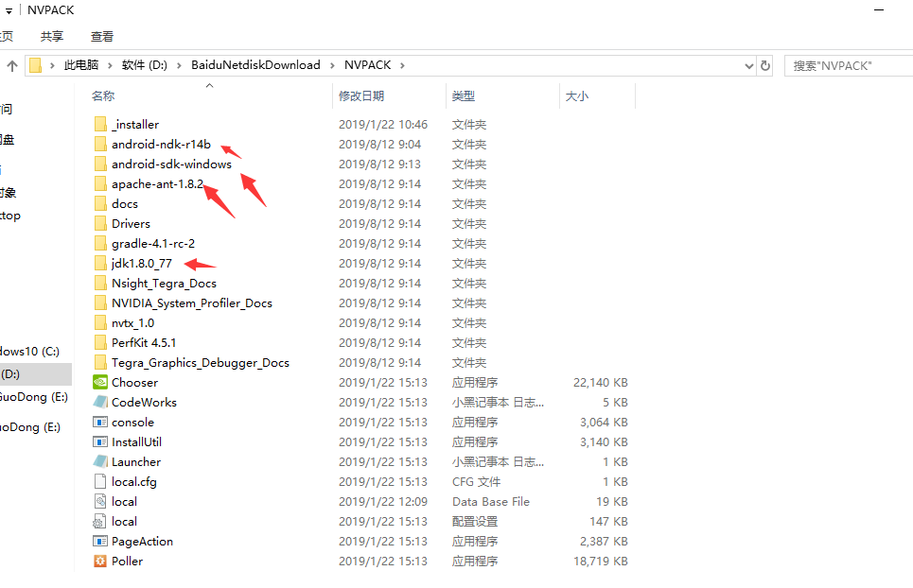Image resolution: width=913 pixels, height=588 pixels.
Task: Open the 共享 ribbon tab
Action: click(x=52, y=36)
